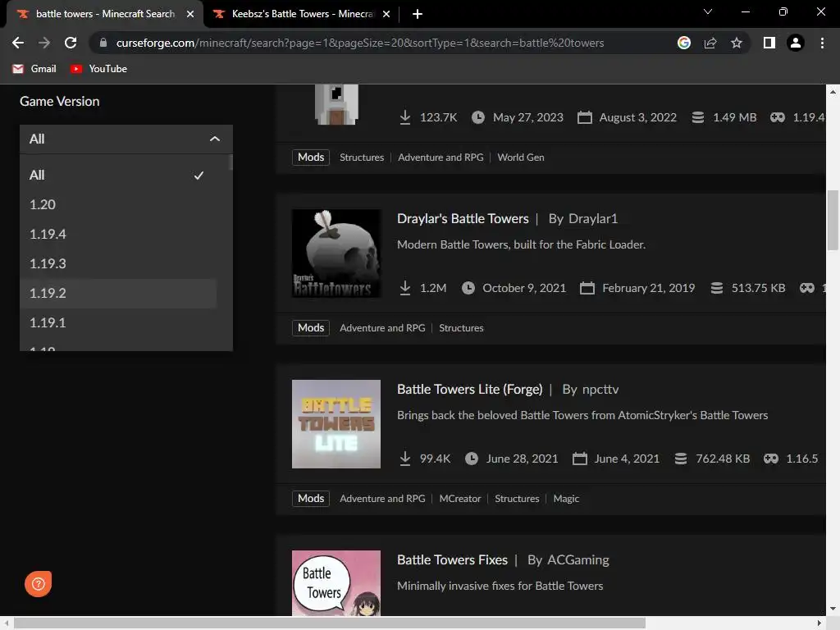This screenshot has width=840, height=630.
Task: Open Battle Towers Lite (Forge) mod
Action: click(469, 390)
